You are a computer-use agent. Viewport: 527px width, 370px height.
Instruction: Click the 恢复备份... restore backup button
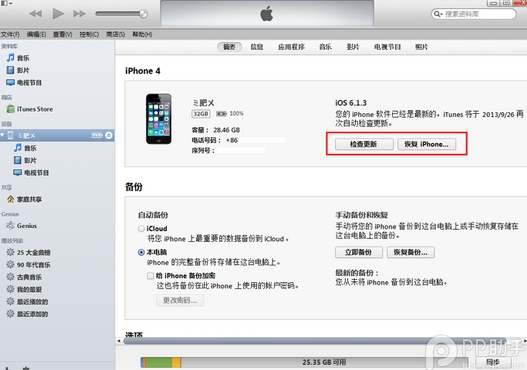tap(411, 252)
